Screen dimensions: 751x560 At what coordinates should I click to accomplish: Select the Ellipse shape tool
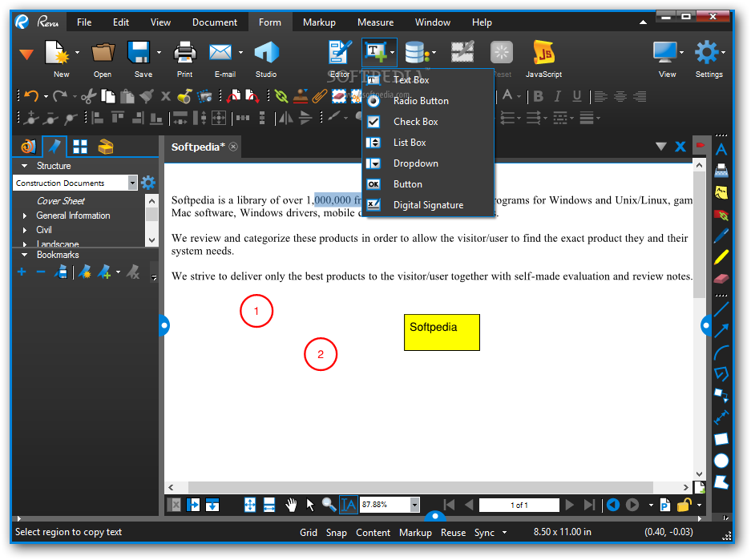(x=721, y=461)
